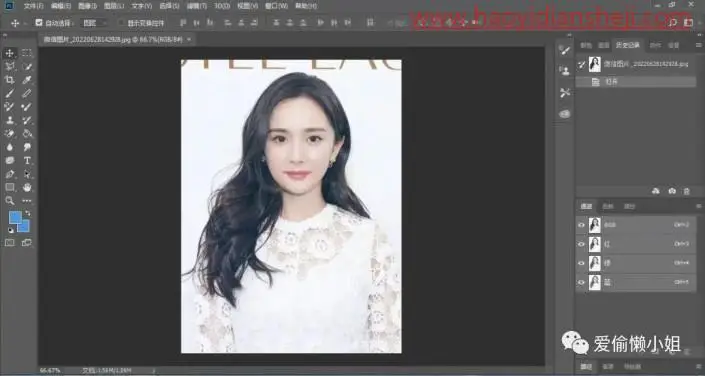Open the Auto-Select layer/group dropdown
This screenshot has width=705, height=376.
click(x=94, y=22)
